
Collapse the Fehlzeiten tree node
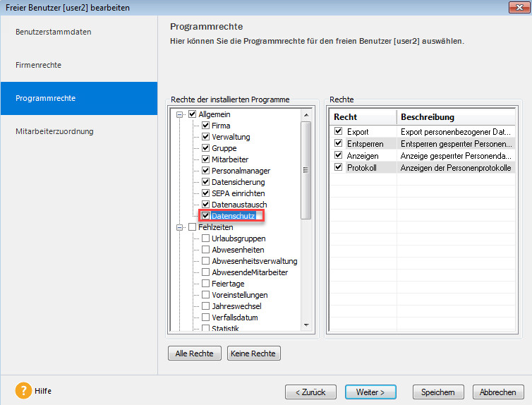181,227
